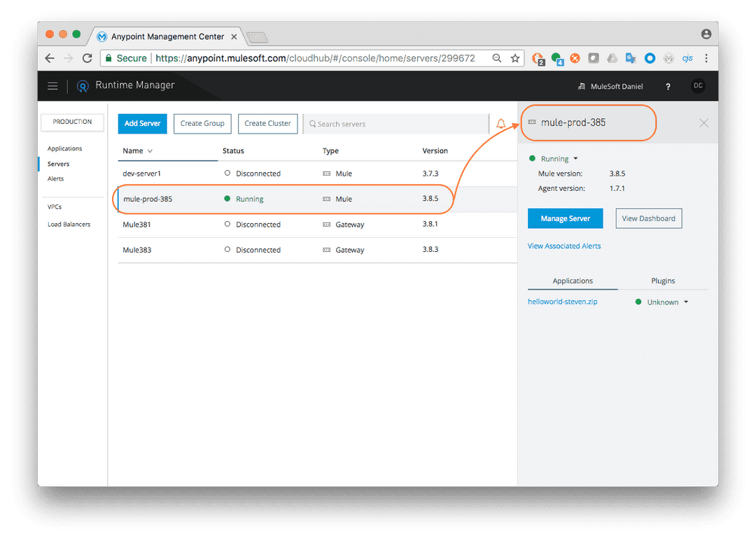Viewport: 756px width, 540px height.
Task: Open the PRODUCTION environment selector
Action: tap(72, 122)
